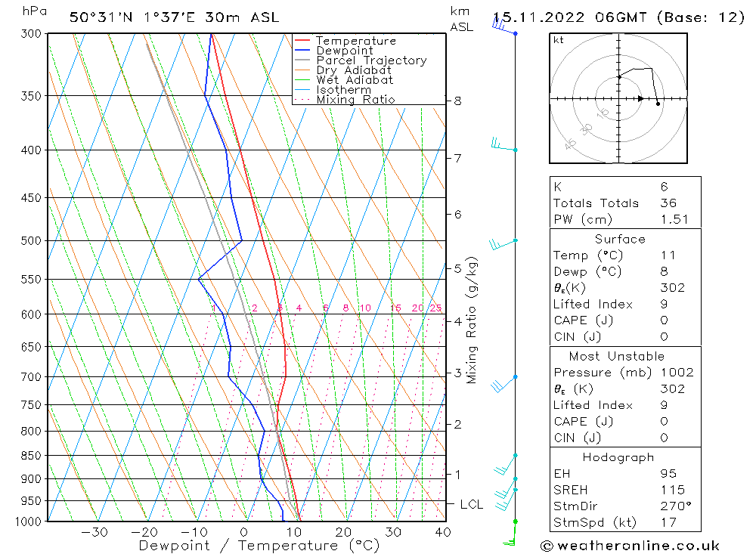Click the wind barb at 700 hPa
Screen dimensions: 756x554
point(503,384)
